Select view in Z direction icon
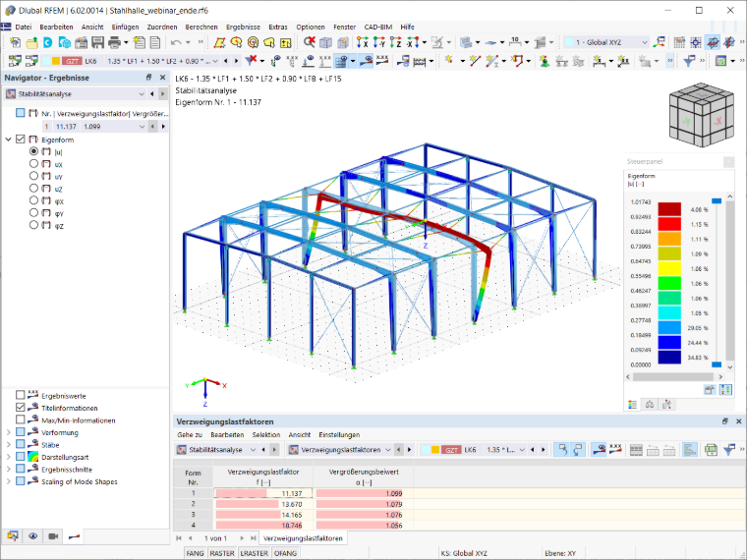747x560 pixels. [x=395, y=42]
